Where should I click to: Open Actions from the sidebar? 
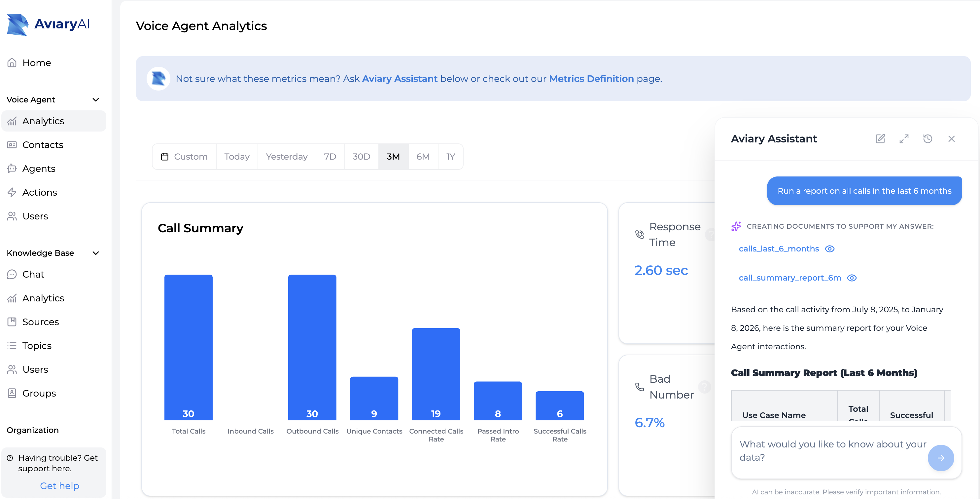(40, 192)
